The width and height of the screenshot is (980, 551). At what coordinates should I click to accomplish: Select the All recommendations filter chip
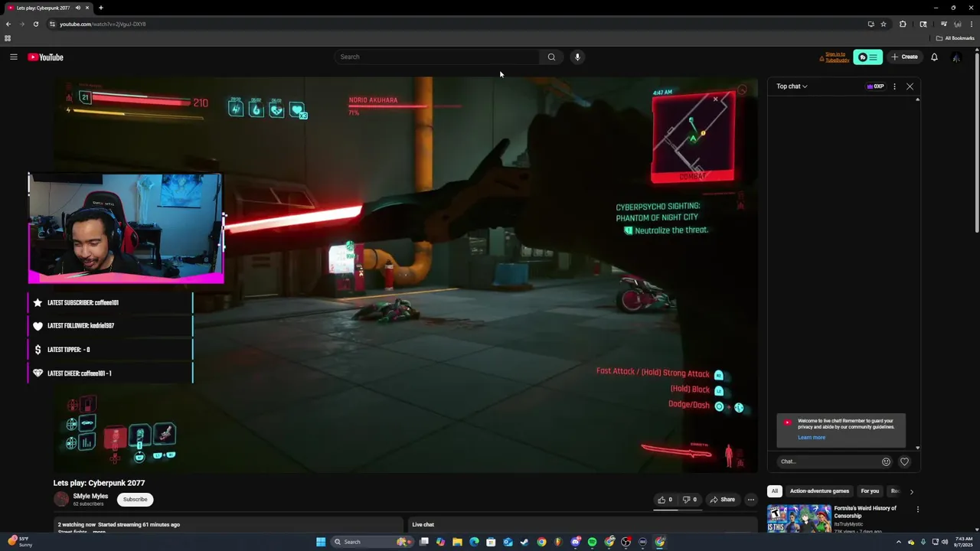(775, 491)
